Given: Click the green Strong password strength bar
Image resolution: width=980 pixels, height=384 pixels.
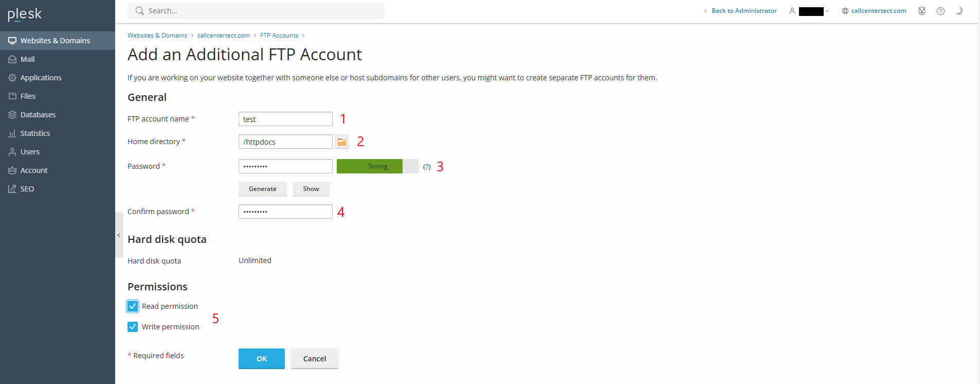Looking at the screenshot, I should click(x=370, y=166).
